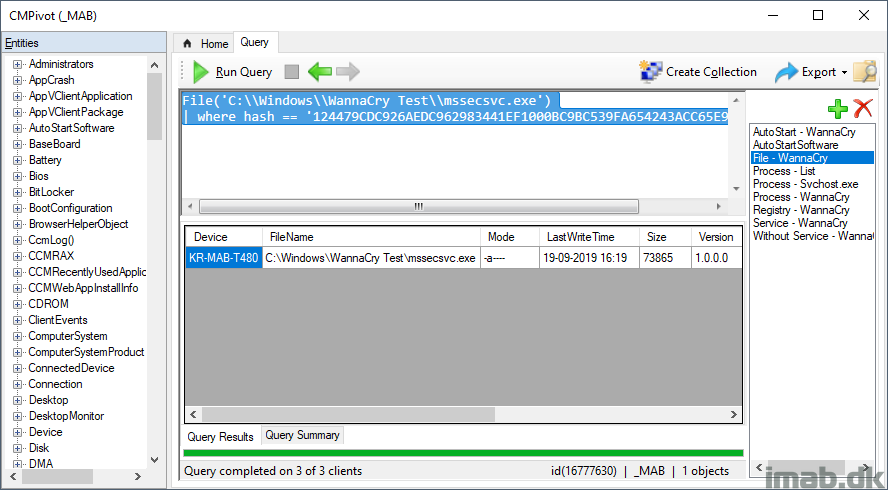Open the folder search icon beside Export
The height and width of the screenshot is (490, 888).
coord(865,72)
